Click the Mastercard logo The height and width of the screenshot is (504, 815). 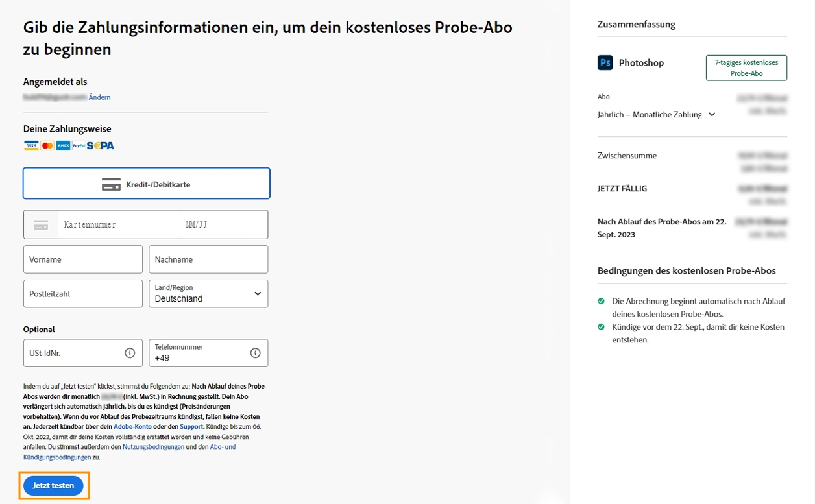47,146
